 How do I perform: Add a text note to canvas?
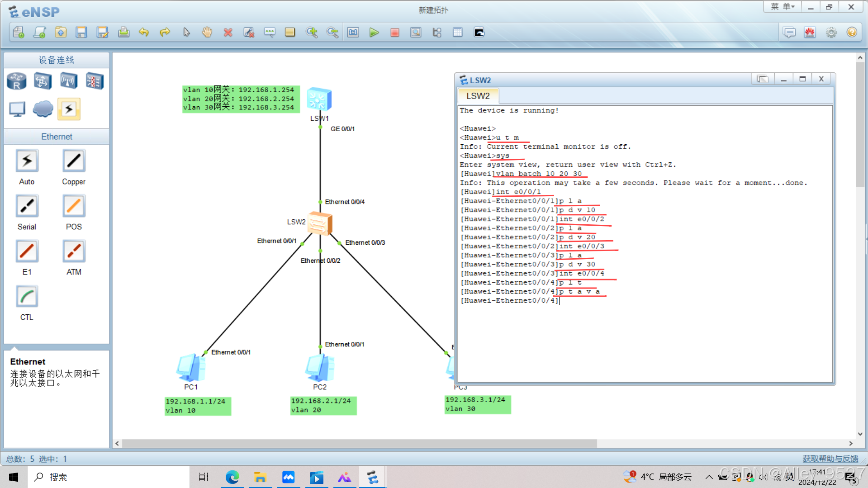point(270,32)
